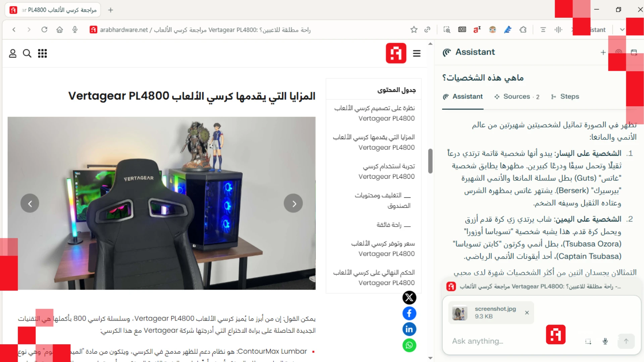Open the راحة فائقة table of contents link
The width and height of the screenshot is (644, 362).
pyautogui.click(x=389, y=225)
